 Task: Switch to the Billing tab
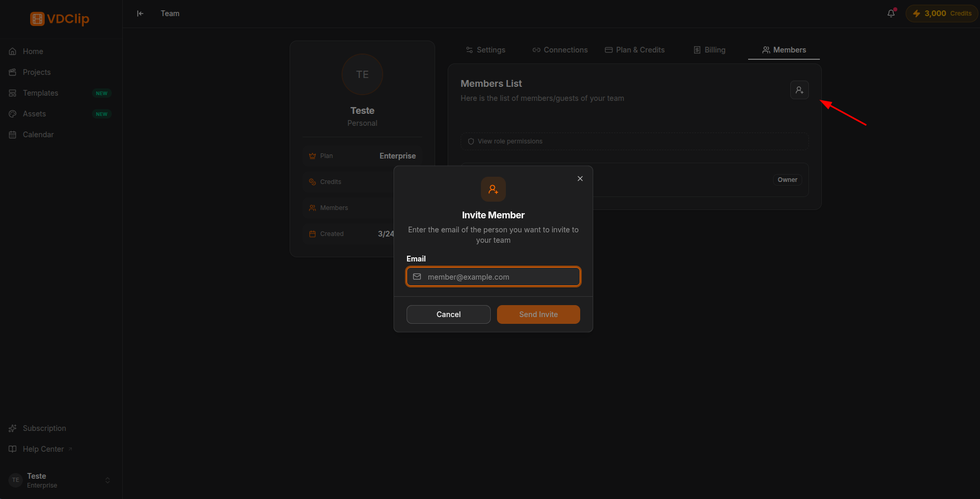710,50
